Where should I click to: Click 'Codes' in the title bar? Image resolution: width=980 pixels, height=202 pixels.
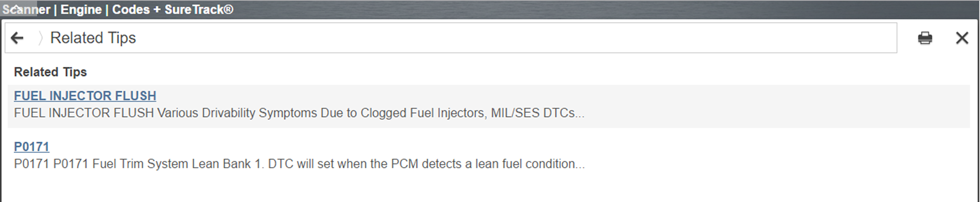coord(131,9)
